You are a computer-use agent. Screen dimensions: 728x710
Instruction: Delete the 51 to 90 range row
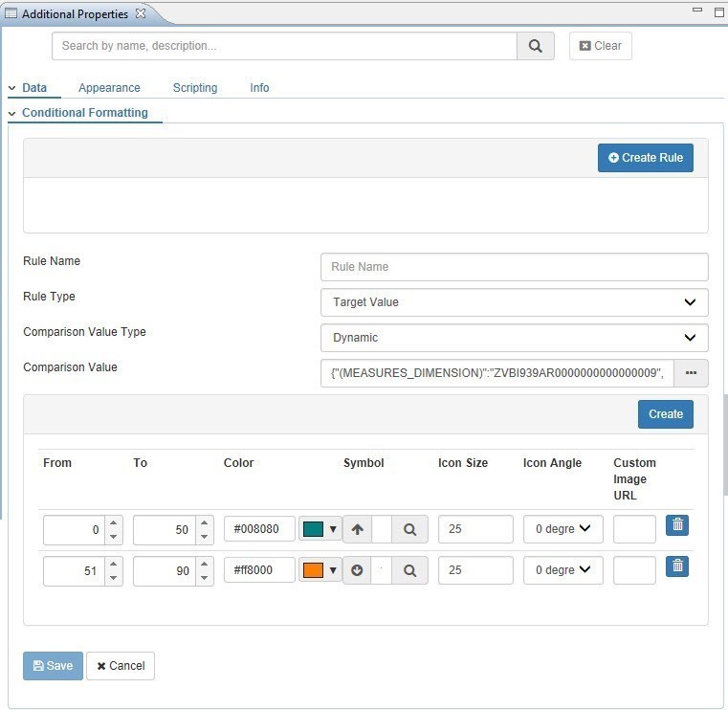(677, 566)
